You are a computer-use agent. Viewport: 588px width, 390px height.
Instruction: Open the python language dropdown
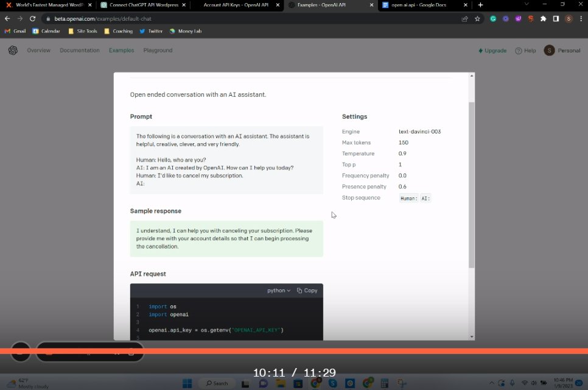coord(278,291)
